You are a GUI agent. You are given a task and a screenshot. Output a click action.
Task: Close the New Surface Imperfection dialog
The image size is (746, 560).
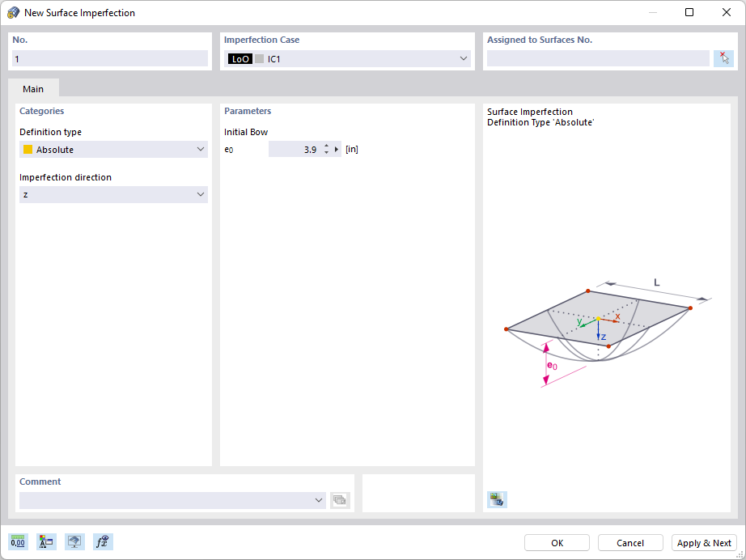(727, 12)
